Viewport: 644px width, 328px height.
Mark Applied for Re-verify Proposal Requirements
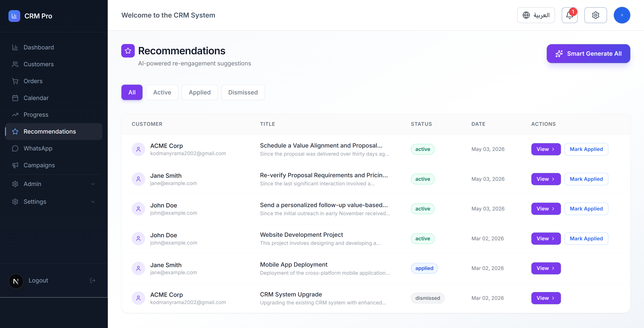click(586, 179)
